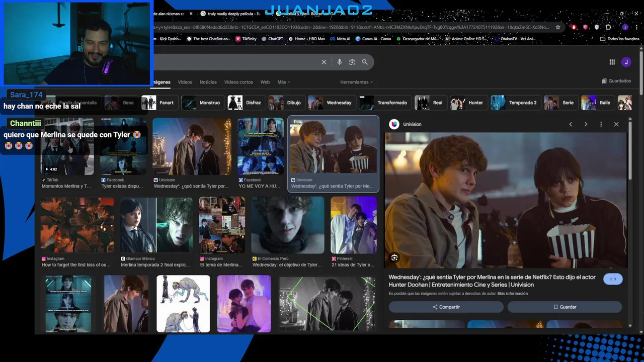The image size is (644, 362).
Task: Open Facebook 'Tyler estaba dispu...' thumbnail
Action: pos(123,146)
